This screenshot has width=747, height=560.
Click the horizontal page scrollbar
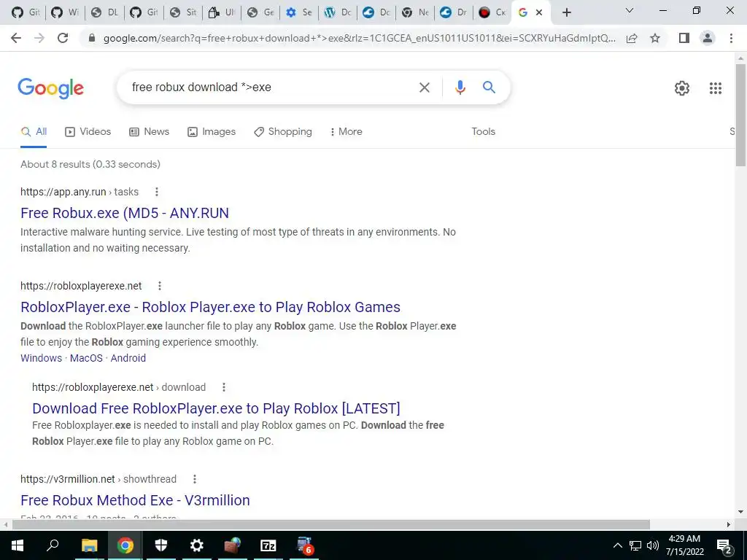pos(331,525)
